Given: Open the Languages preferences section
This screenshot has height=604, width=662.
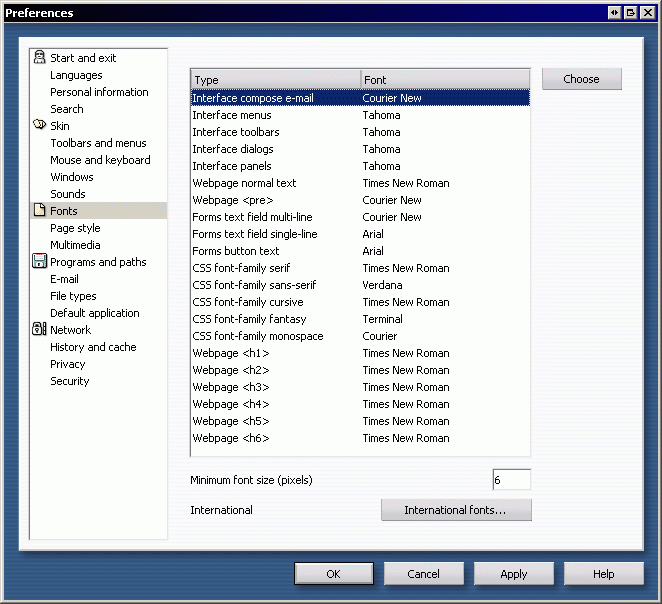Looking at the screenshot, I should tap(76, 75).
